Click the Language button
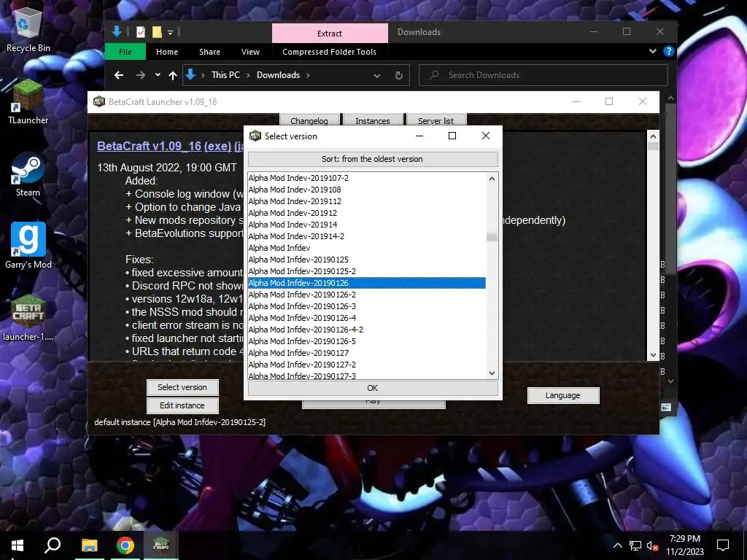The image size is (747, 560). click(x=563, y=395)
